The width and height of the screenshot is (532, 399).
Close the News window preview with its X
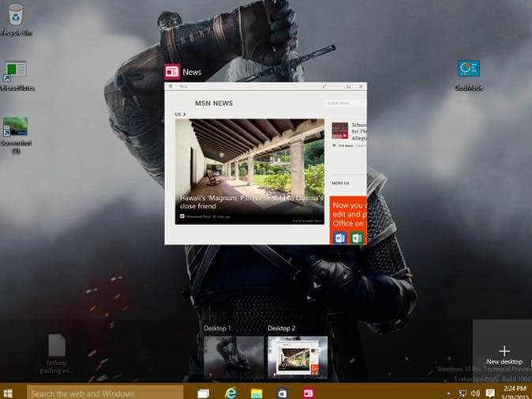coord(361,87)
